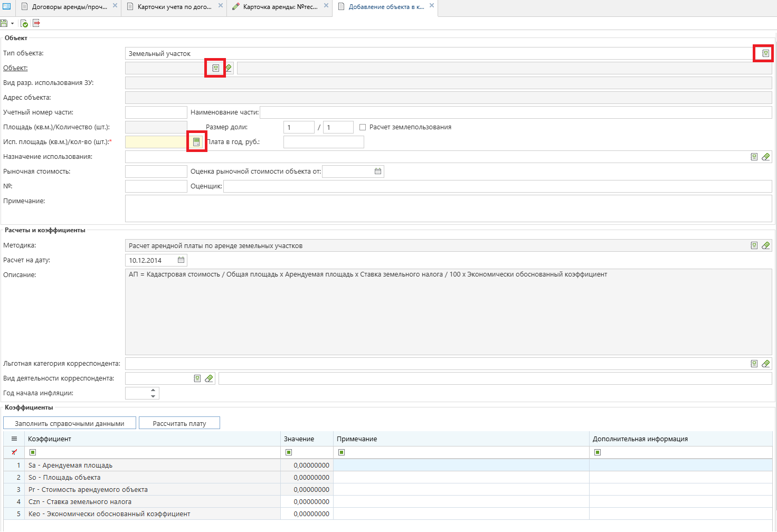Click the calculator icon next to Исп. площадь
Screen dimensions: 777x532
(x=196, y=142)
